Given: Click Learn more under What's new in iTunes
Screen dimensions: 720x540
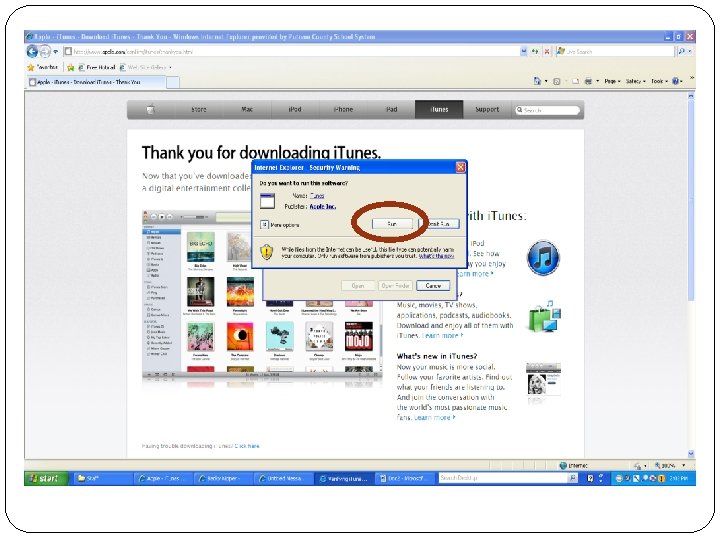Looking at the screenshot, I should 434,417.
